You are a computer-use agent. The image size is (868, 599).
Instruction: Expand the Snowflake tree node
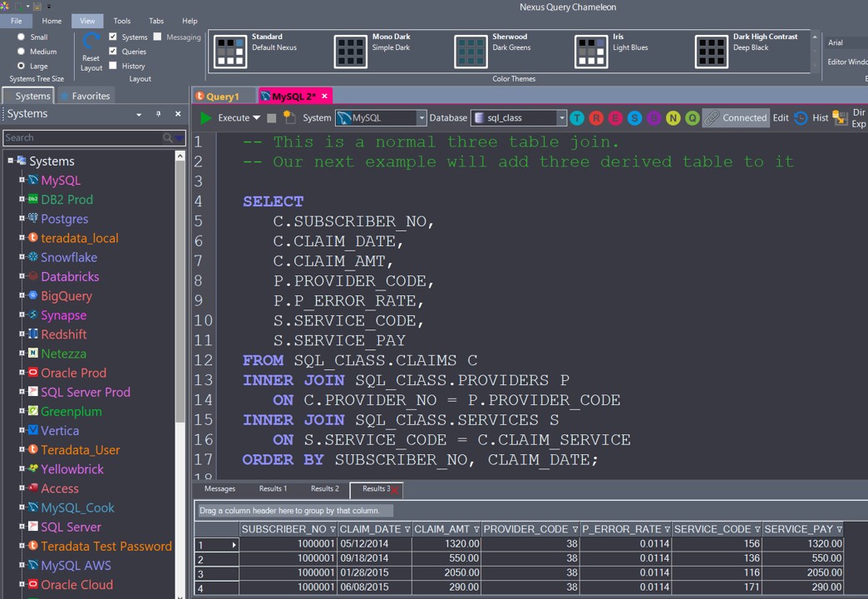22,257
